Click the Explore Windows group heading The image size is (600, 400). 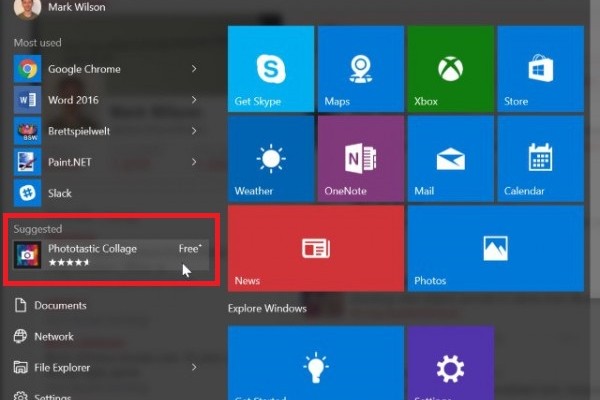(267, 309)
